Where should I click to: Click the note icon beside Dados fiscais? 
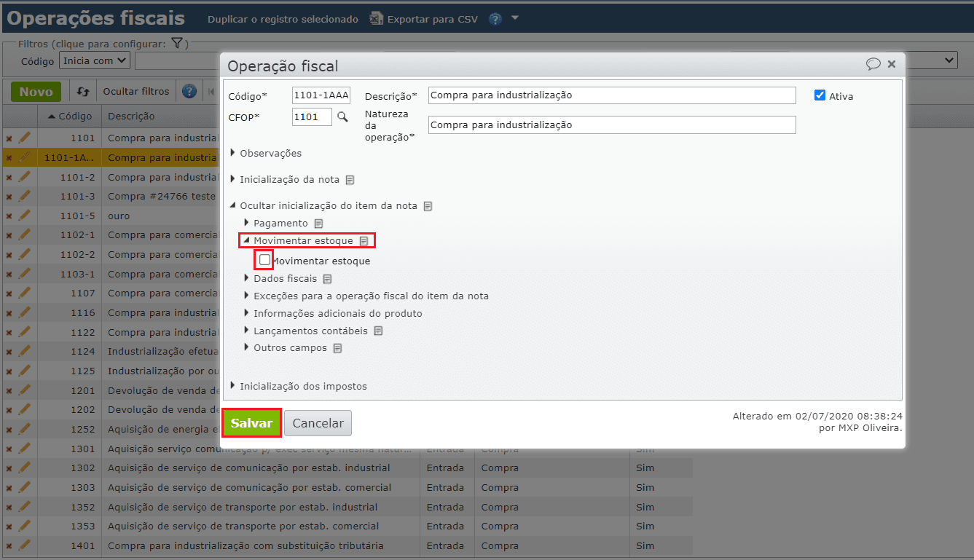(328, 279)
